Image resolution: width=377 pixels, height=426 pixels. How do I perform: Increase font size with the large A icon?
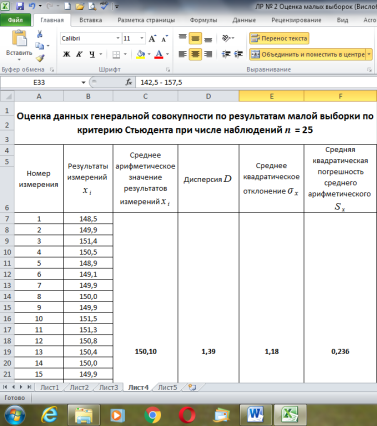tap(152, 39)
